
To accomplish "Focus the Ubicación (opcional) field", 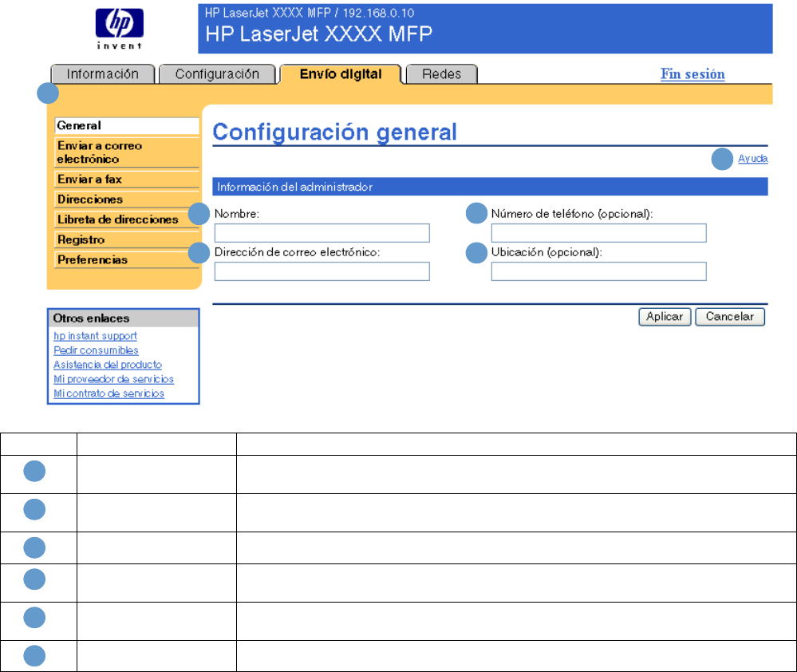I will coord(599,271).
